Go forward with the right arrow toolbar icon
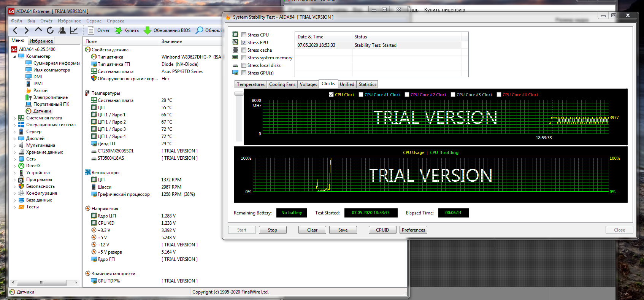Viewport: 644px width, 300px height. 26,30
